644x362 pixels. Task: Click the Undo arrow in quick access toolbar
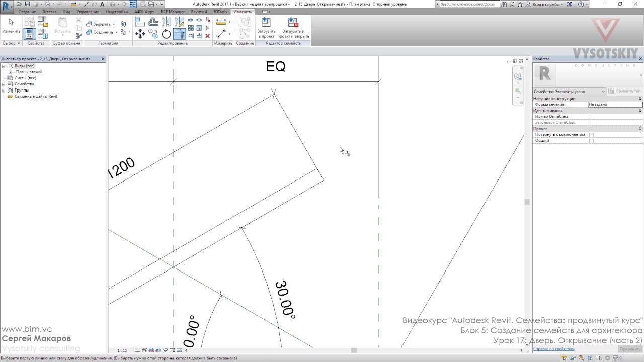pyautogui.click(x=47, y=4)
